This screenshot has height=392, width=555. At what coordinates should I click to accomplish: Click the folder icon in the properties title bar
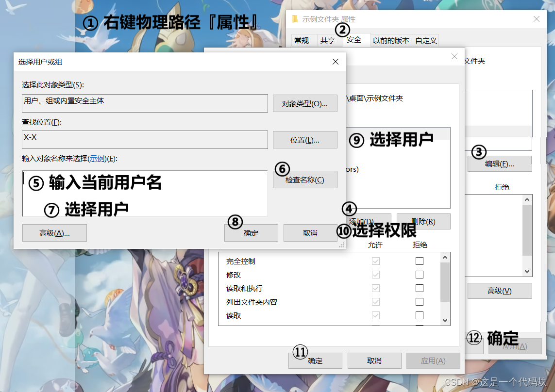294,19
